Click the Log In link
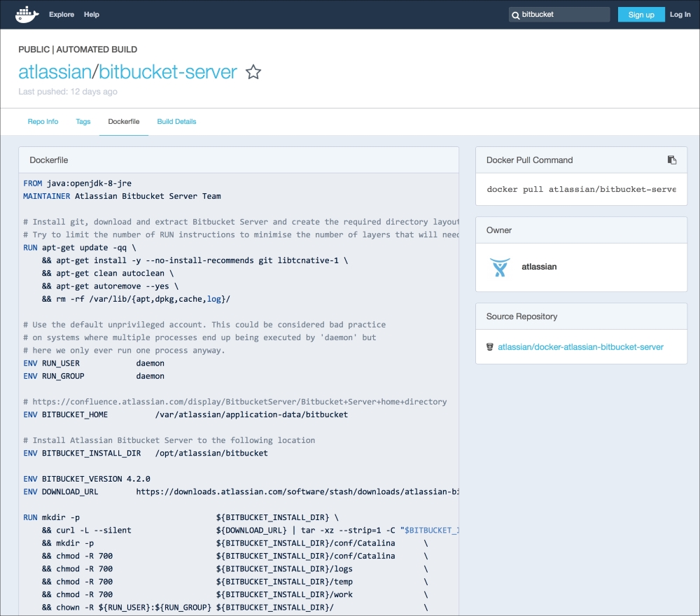The image size is (700, 616). pyautogui.click(x=680, y=15)
